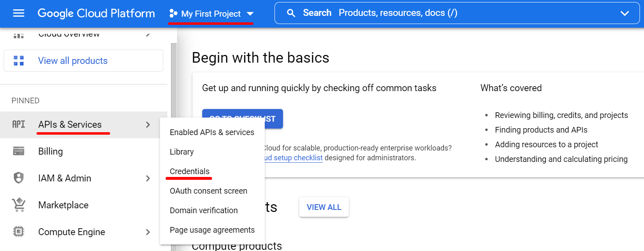The image size is (644, 251).
Task: Click Understanding and calculating pricing text
Action: coord(561,159)
